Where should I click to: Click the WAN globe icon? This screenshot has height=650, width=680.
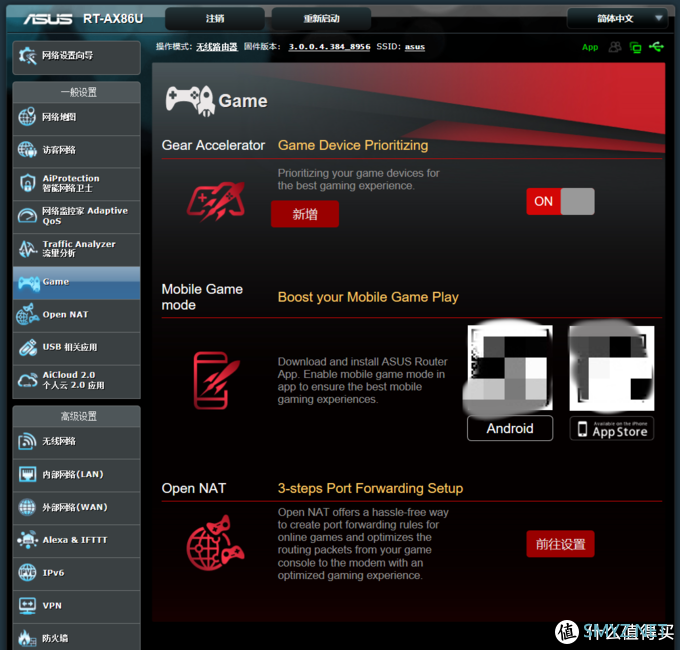tap(27, 507)
